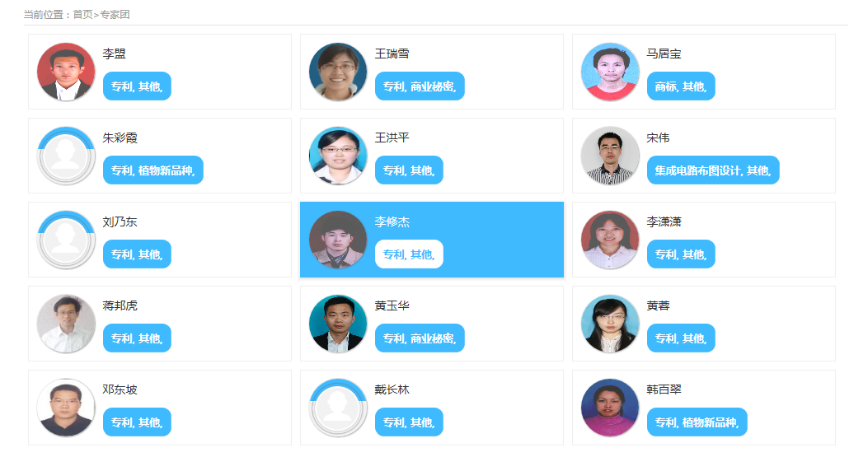
Task: Click 专家团 in the breadcrumb
Action: point(115,15)
